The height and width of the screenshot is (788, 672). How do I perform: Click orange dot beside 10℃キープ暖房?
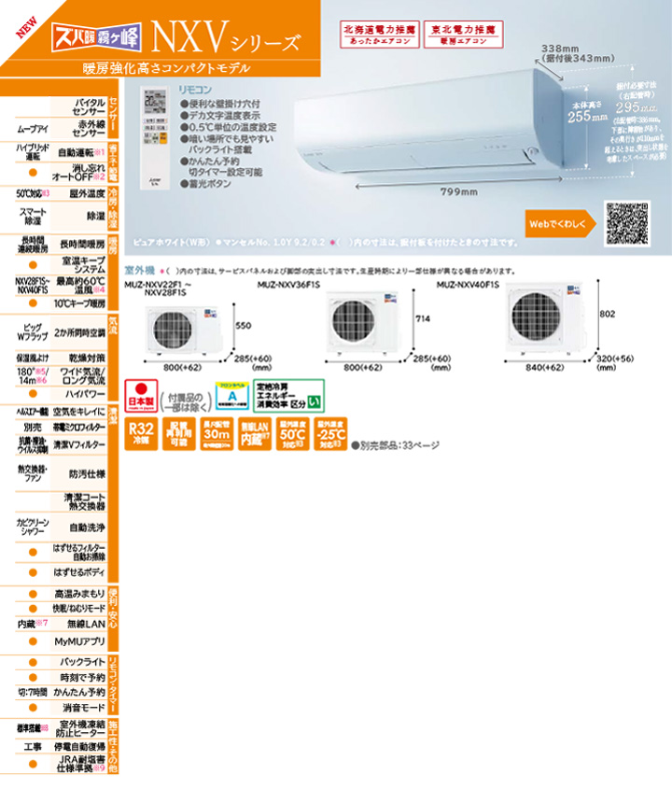34,303
